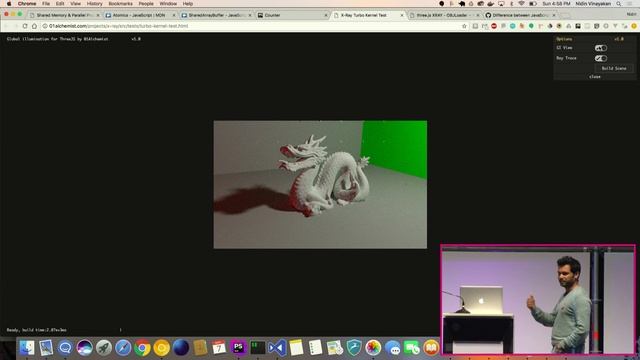Open Preview from the Dock

tap(46, 348)
